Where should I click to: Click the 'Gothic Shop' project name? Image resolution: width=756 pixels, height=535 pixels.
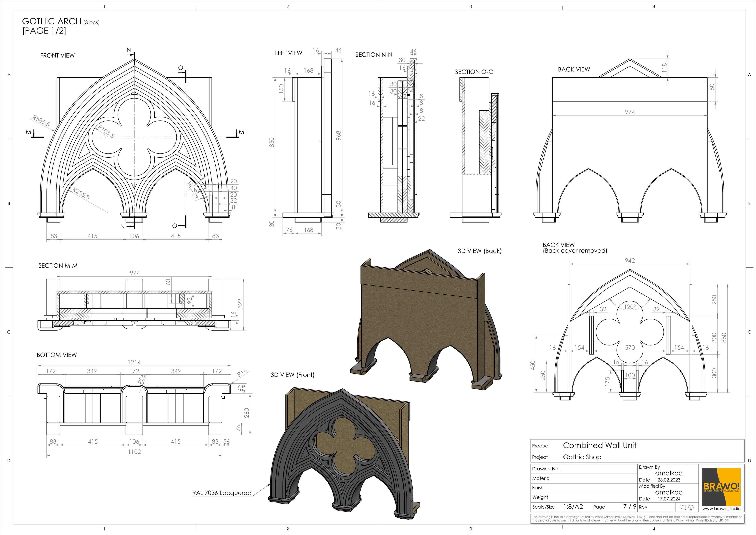click(582, 457)
